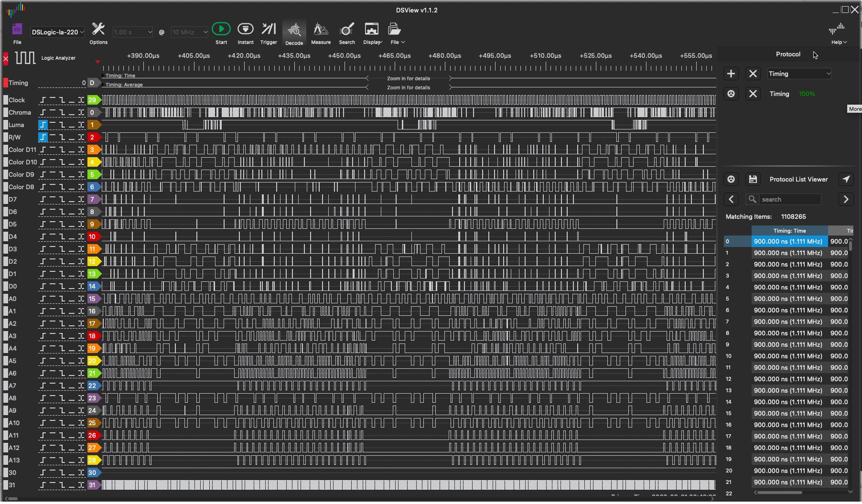
Task: Click the protocol search input field
Action: click(789, 200)
